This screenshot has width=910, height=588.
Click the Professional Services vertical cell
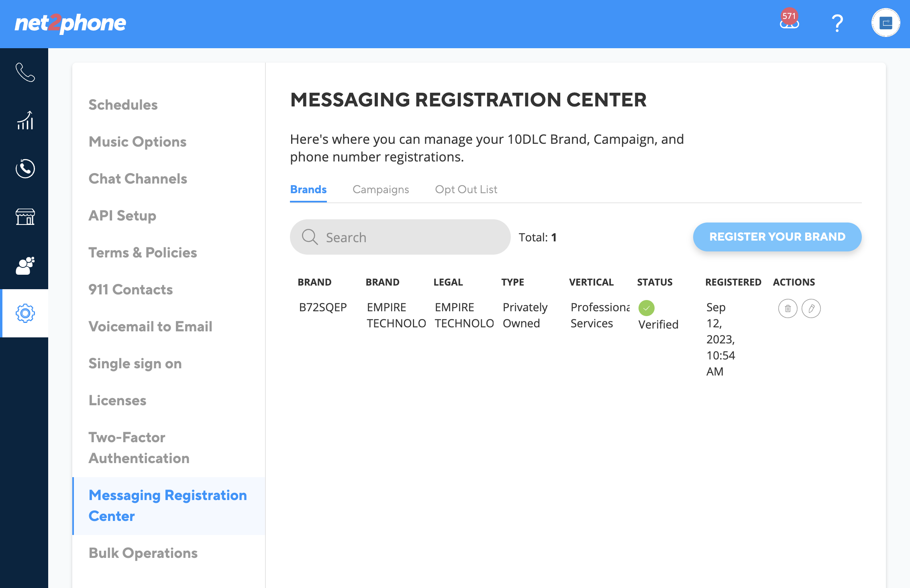point(600,315)
